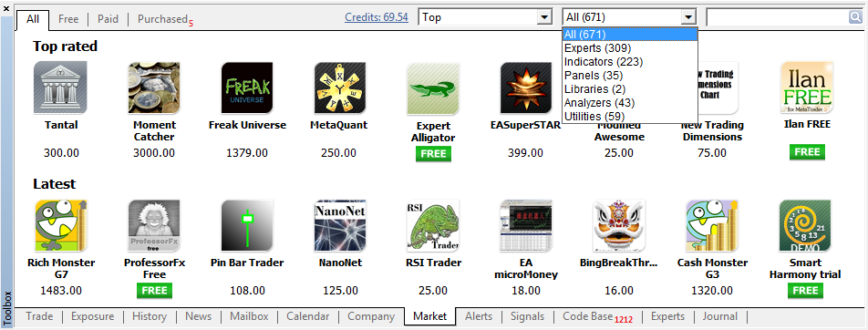The width and height of the screenshot is (868, 330).
Task: Click the Moment Catcher title
Action: click(154, 130)
